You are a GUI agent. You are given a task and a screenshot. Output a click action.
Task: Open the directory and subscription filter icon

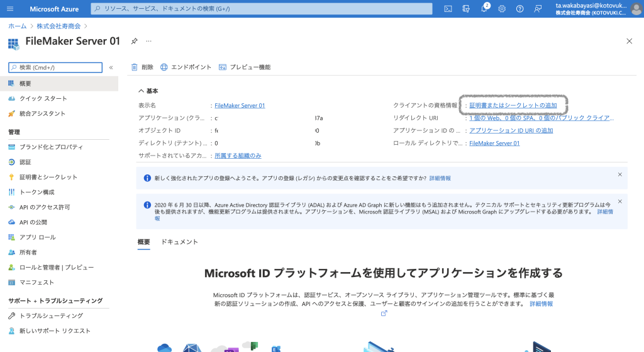point(466,9)
